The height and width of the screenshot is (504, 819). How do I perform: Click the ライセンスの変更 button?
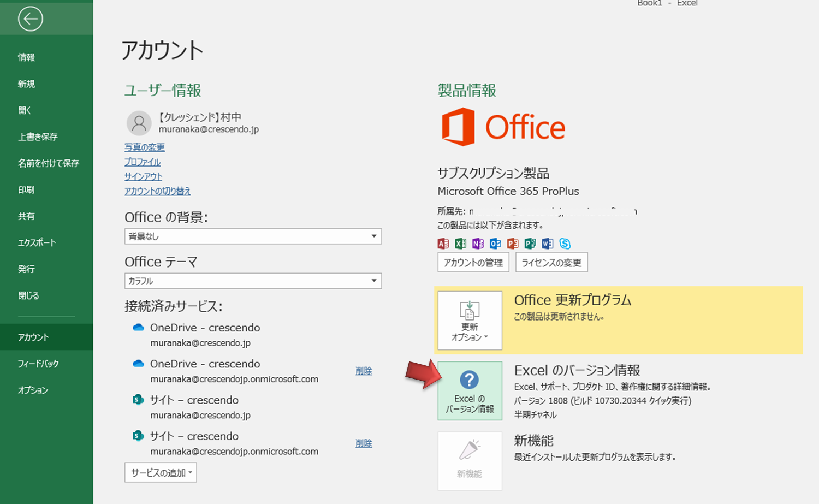coord(551,263)
